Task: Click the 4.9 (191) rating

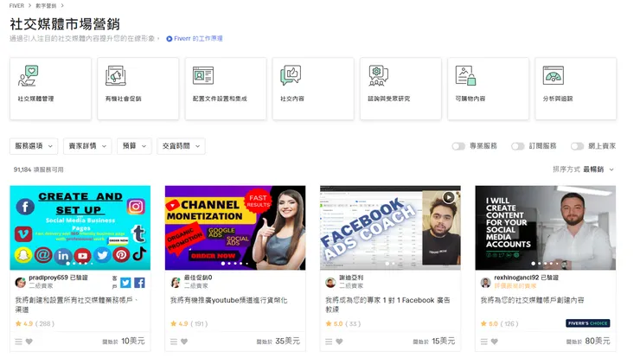Action: point(189,323)
